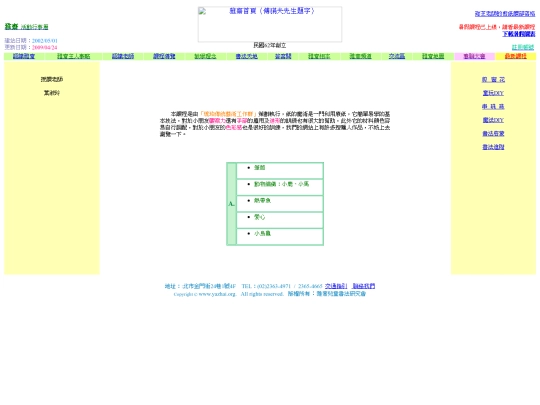
Task: Open the first green navigation item 認識雅齋
Action: (24, 56)
